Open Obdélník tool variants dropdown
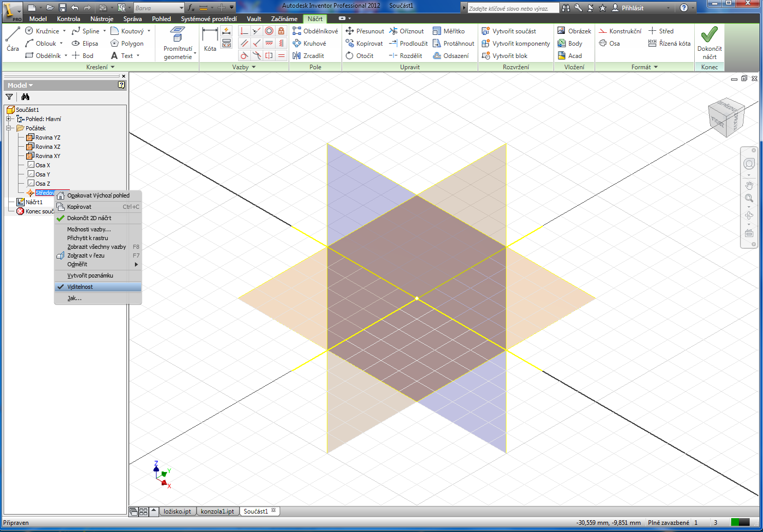The width and height of the screenshot is (763, 532). tap(66, 56)
